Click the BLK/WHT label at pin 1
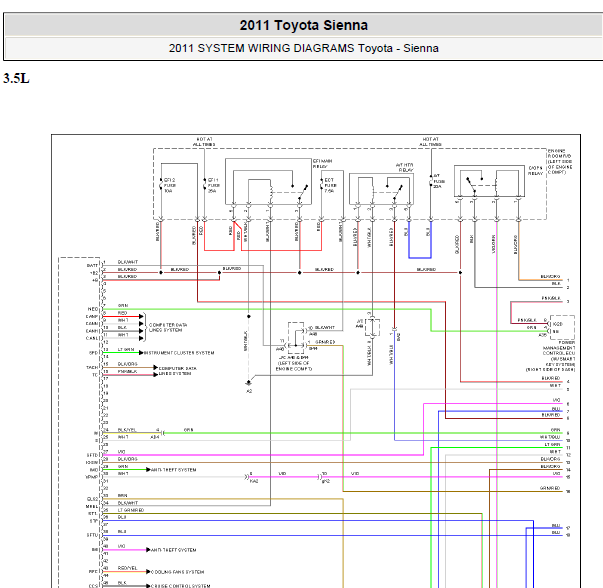The width and height of the screenshot is (603, 588). tap(128, 262)
